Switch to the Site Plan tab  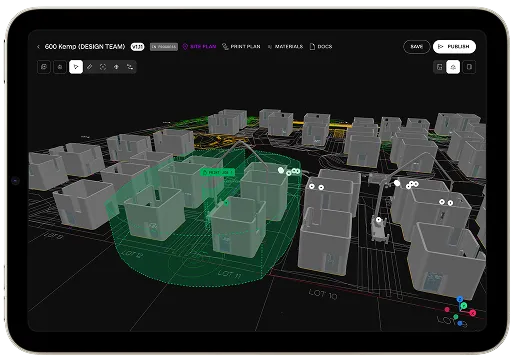pos(200,47)
